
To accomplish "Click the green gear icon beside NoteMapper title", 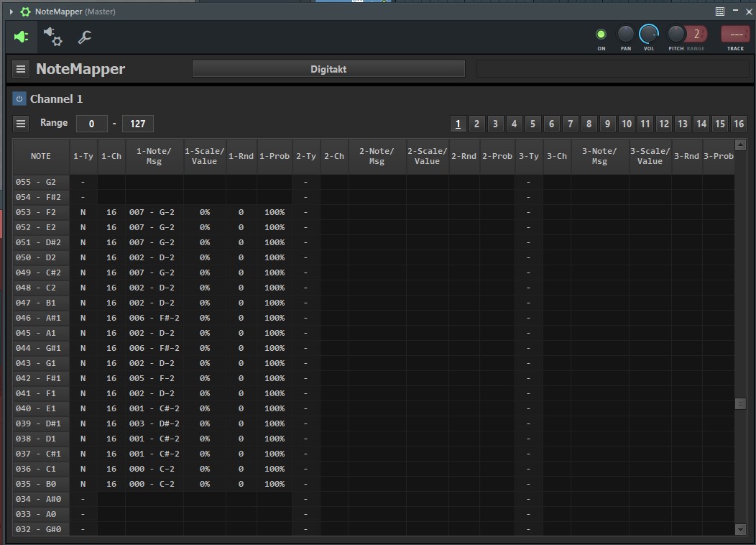I will point(26,12).
